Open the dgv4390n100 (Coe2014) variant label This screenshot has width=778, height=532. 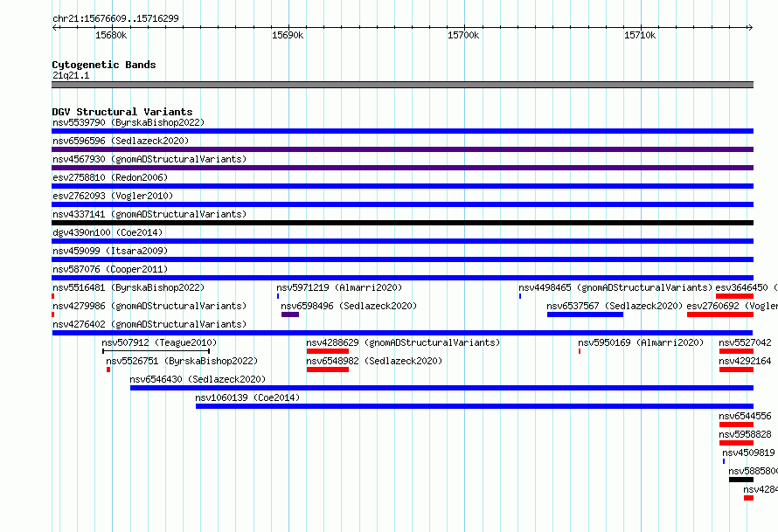click(x=108, y=232)
